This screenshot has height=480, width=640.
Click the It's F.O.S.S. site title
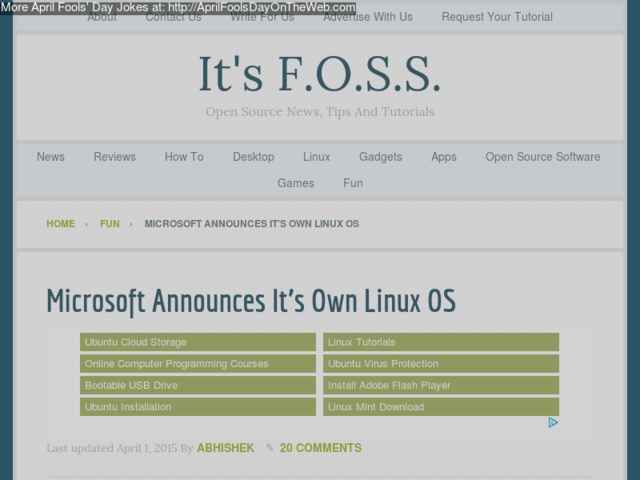320,74
